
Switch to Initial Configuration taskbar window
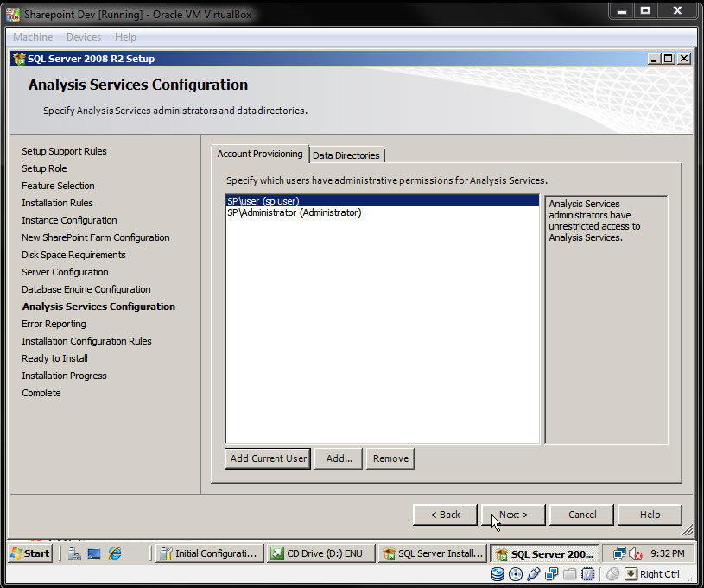pyautogui.click(x=210, y=553)
